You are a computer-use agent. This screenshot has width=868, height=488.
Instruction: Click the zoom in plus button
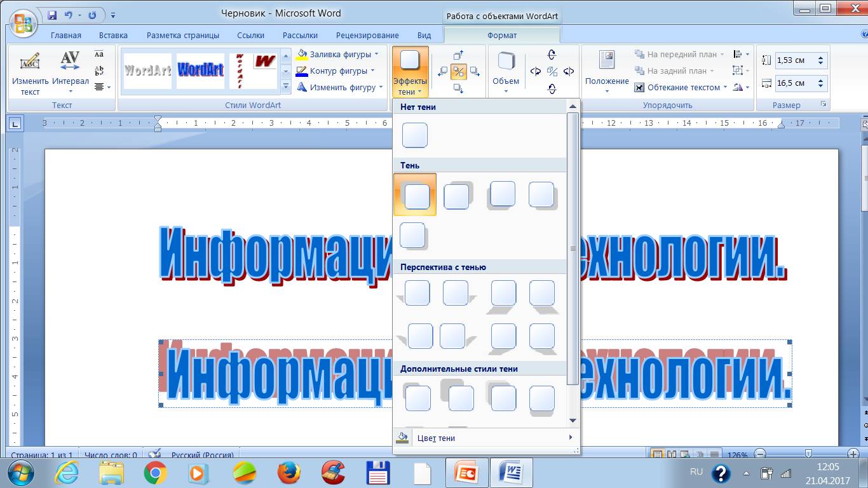coord(853,454)
